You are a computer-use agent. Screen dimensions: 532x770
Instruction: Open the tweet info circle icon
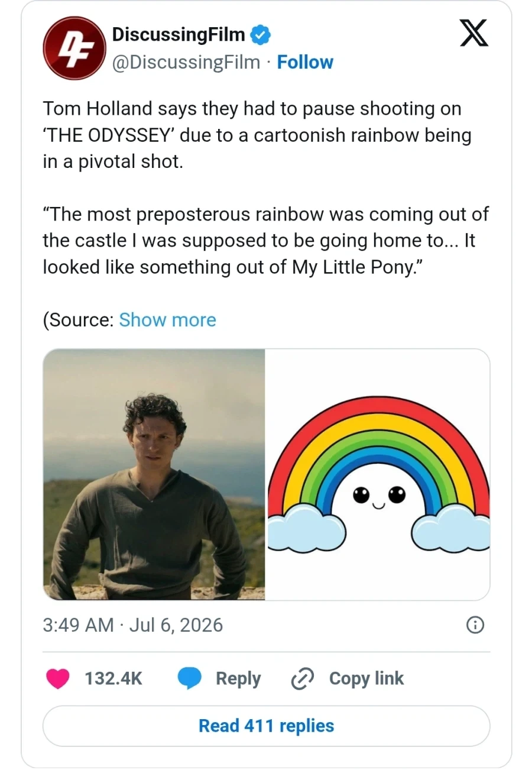click(475, 625)
